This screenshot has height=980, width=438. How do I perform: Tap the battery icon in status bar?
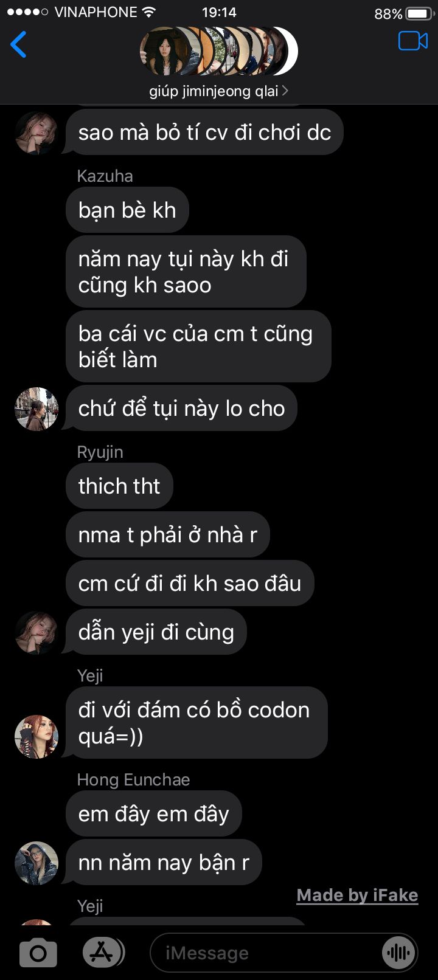pos(419,13)
